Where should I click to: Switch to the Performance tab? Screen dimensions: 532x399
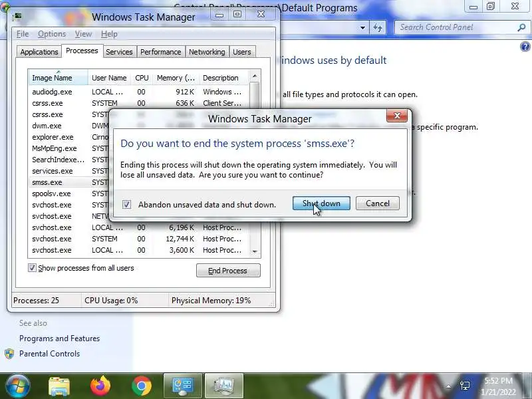pyautogui.click(x=160, y=52)
